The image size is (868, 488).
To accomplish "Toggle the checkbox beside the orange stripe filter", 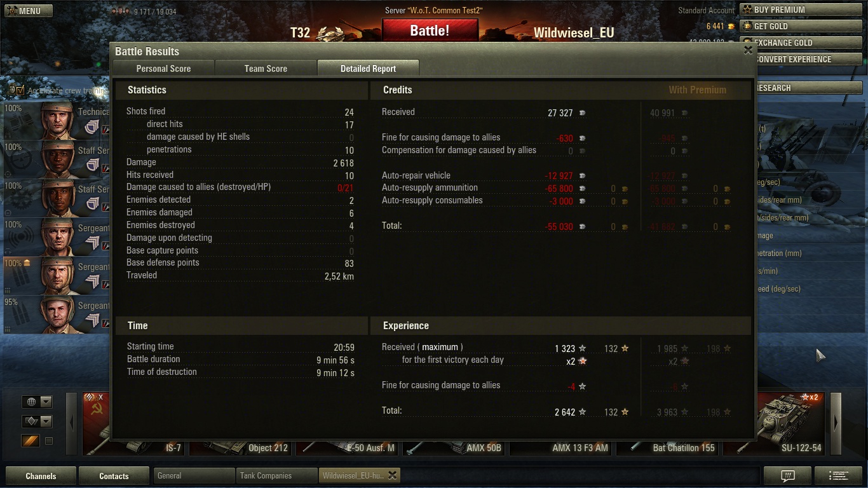I will pos(48,440).
